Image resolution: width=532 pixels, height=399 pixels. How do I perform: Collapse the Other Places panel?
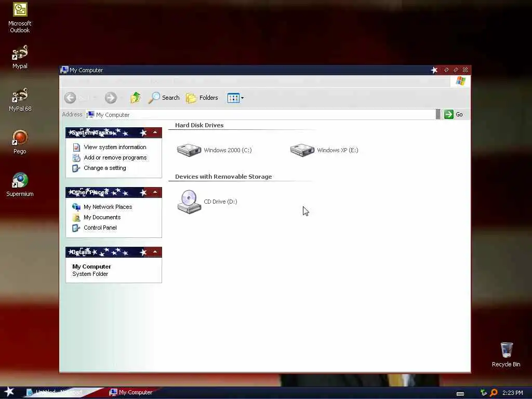tap(155, 192)
